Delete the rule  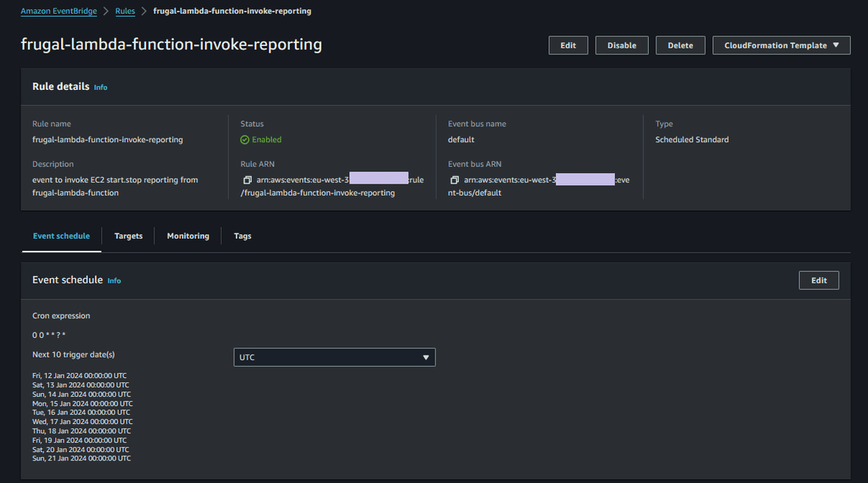coord(680,45)
